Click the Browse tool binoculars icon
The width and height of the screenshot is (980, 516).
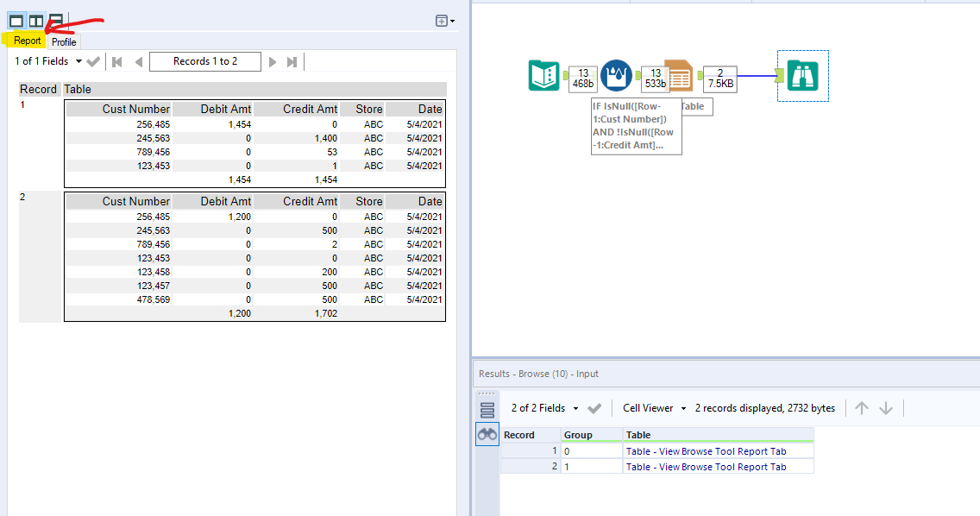click(x=802, y=76)
